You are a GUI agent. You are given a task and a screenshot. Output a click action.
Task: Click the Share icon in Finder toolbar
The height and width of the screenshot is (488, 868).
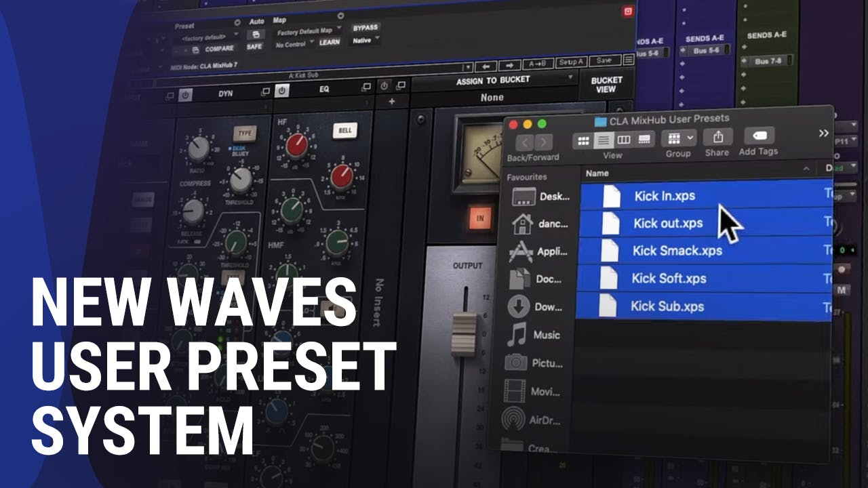(x=717, y=138)
